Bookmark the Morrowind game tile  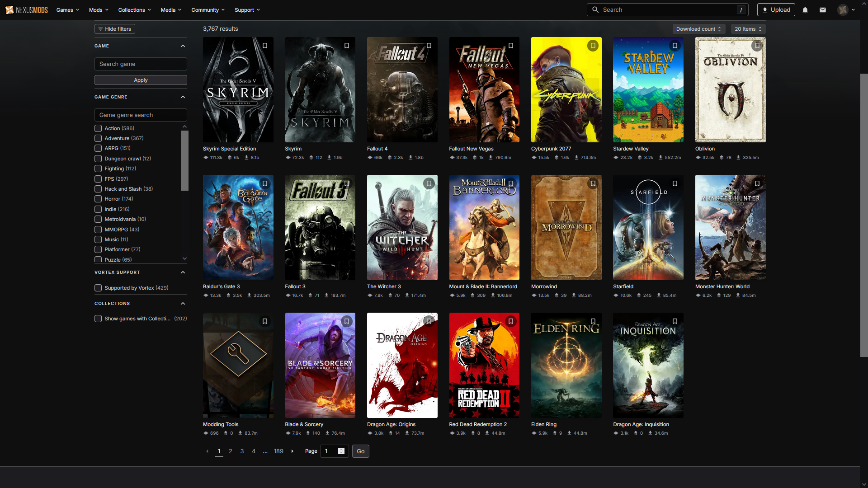coord(593,183)
